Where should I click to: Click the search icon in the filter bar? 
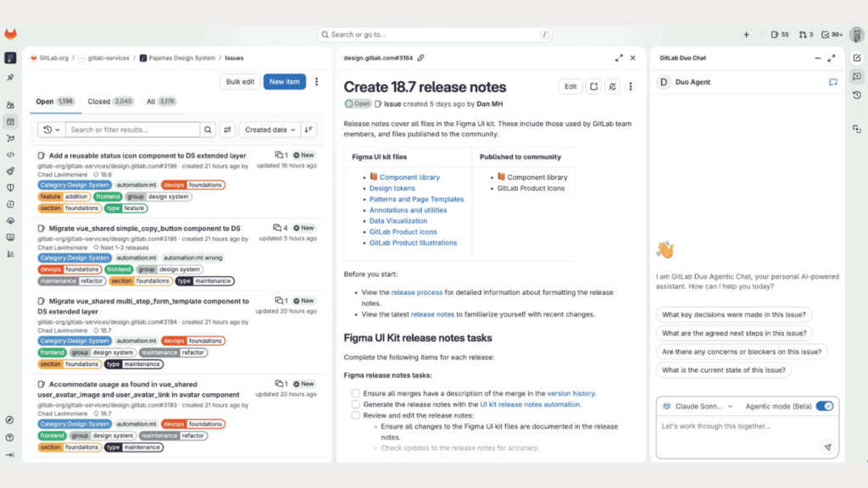(x=208, y=130)
